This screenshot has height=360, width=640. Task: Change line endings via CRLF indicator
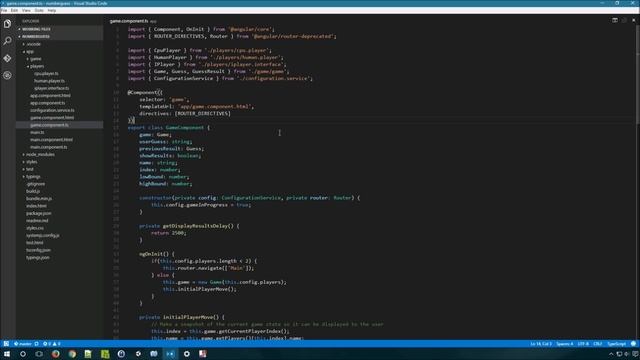click(598, 344)
